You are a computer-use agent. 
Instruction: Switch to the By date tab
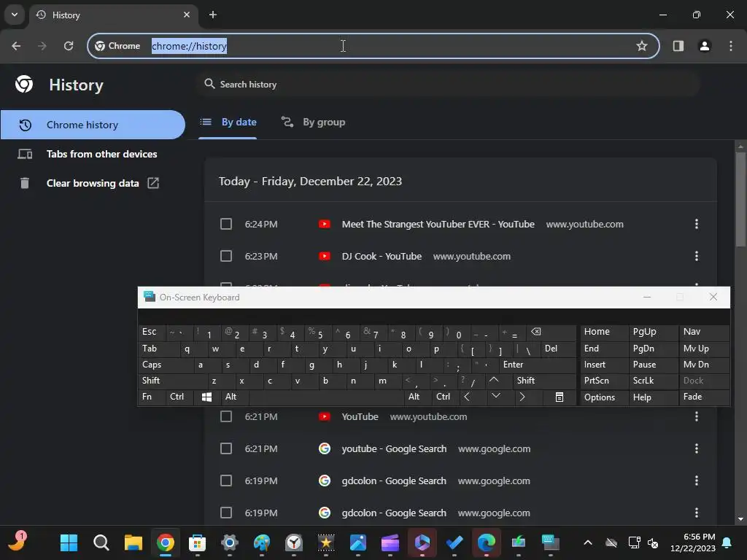(x=228, y=122)
